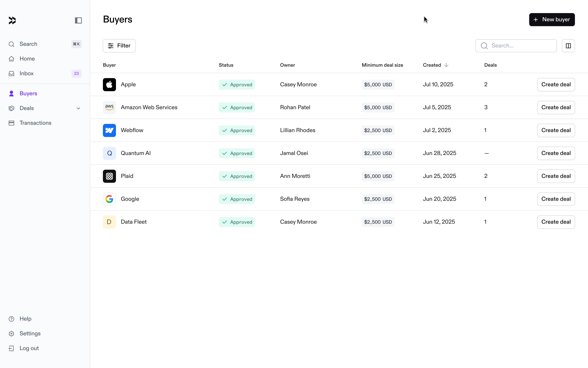Go to Home page
Viewport: 588px width, 368px height.
pyautogui.click(x=45, y=59)
